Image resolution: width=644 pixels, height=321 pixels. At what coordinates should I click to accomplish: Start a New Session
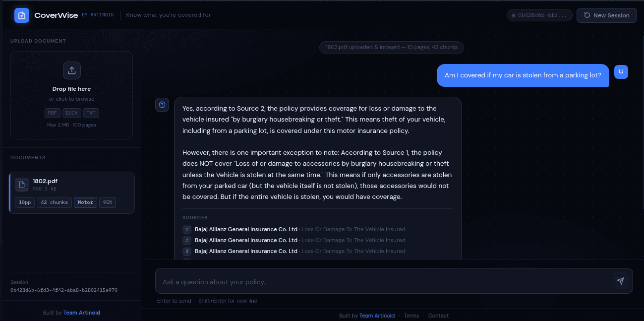(x=606, y=15)
